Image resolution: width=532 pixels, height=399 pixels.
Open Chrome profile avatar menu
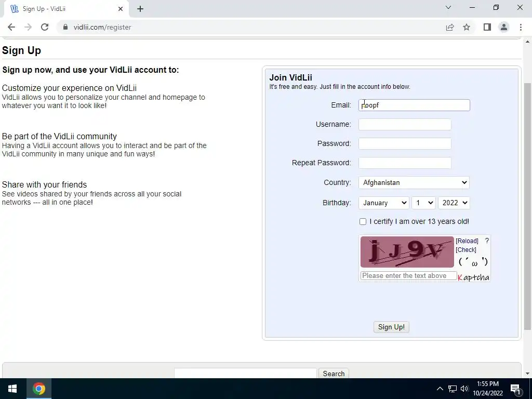tap(504, 27)
